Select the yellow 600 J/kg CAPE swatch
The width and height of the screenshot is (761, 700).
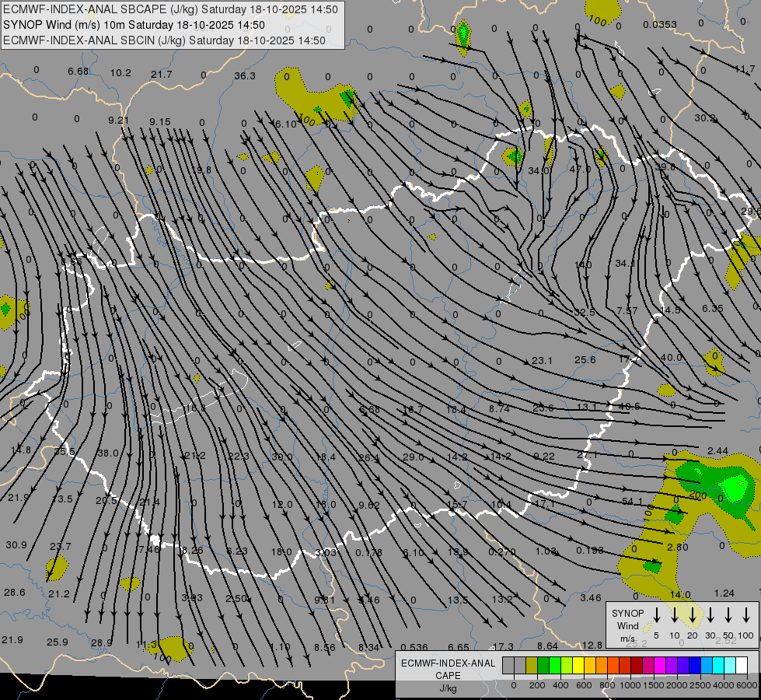[x=578, y=665]
